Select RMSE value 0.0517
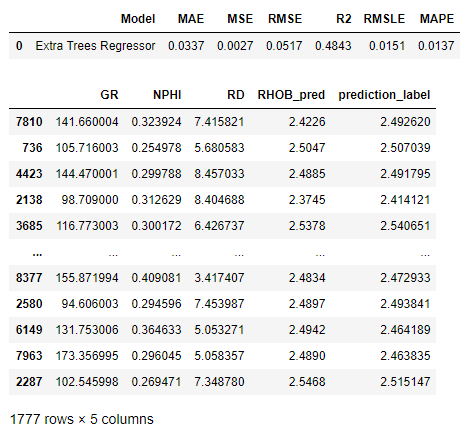The width and height of the screenshot is (471, 432). click(284, 46)
